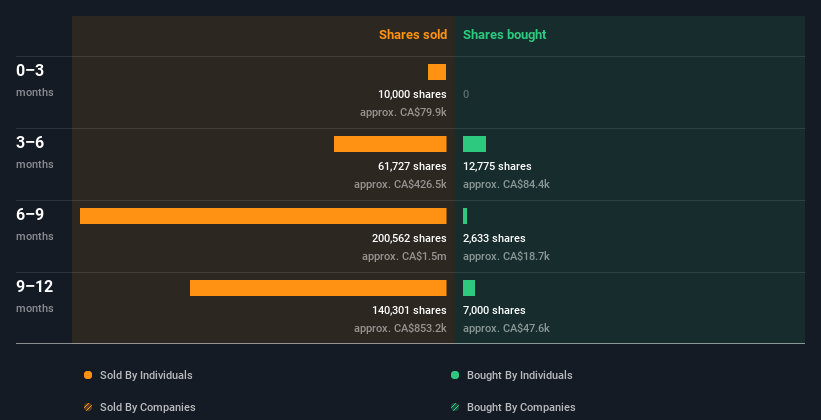Click the 9–12 months row label

click(35, 296)
